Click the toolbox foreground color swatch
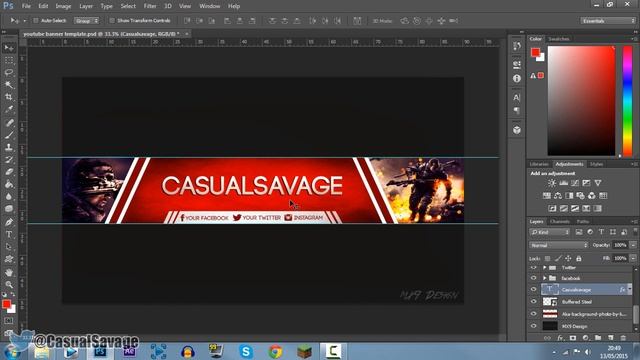Image resolution: width=640 pixels, height=360 pixels. 6,304
